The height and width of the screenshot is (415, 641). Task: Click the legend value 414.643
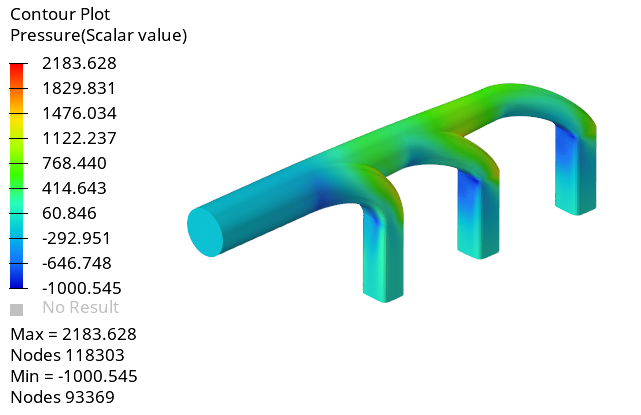[x=76, y=188]
